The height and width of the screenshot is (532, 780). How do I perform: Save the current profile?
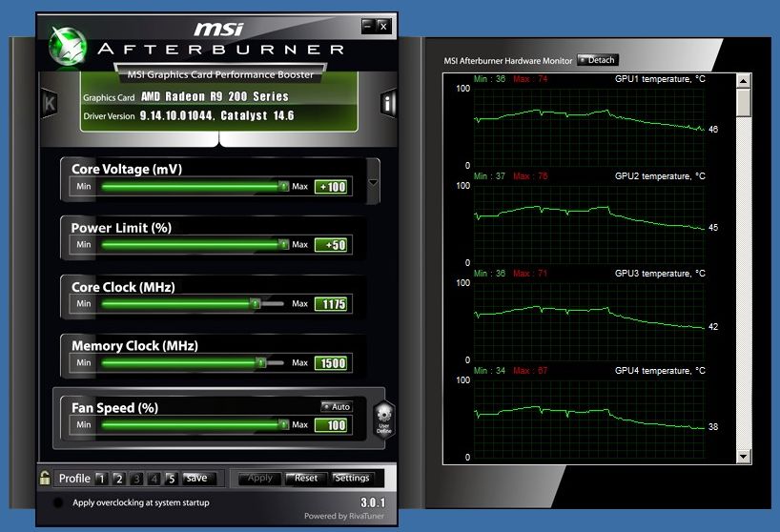click(196, 479)
